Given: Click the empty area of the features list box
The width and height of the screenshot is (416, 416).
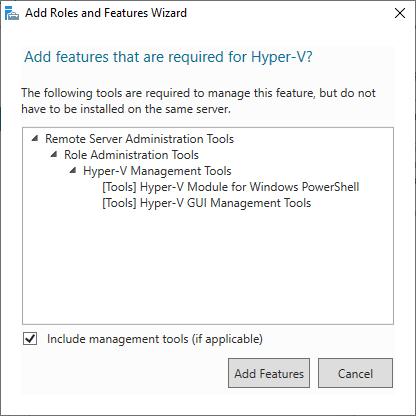Looking at the screenshot, I should tap(208, 267).
